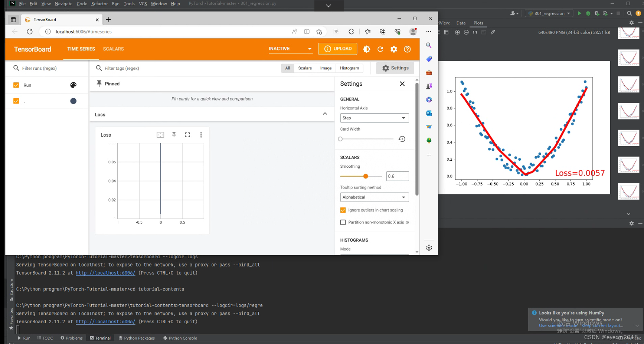Switch to SCALARS tab
Viewport: 644px width, 344px height.
[113, 49]
